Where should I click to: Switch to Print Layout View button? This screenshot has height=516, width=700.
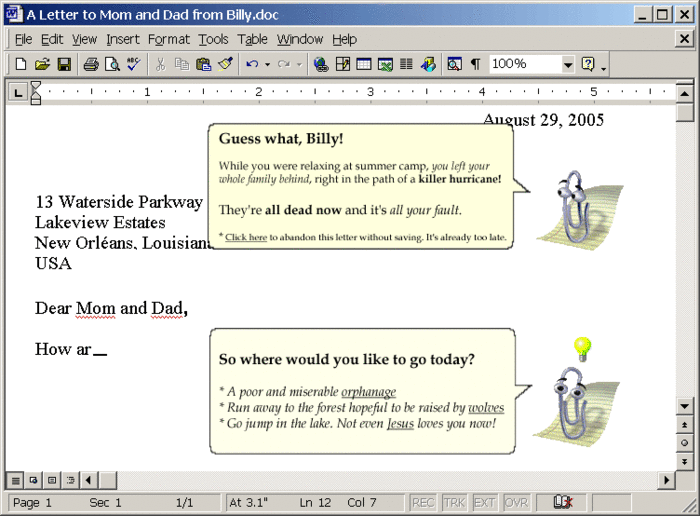52,480
